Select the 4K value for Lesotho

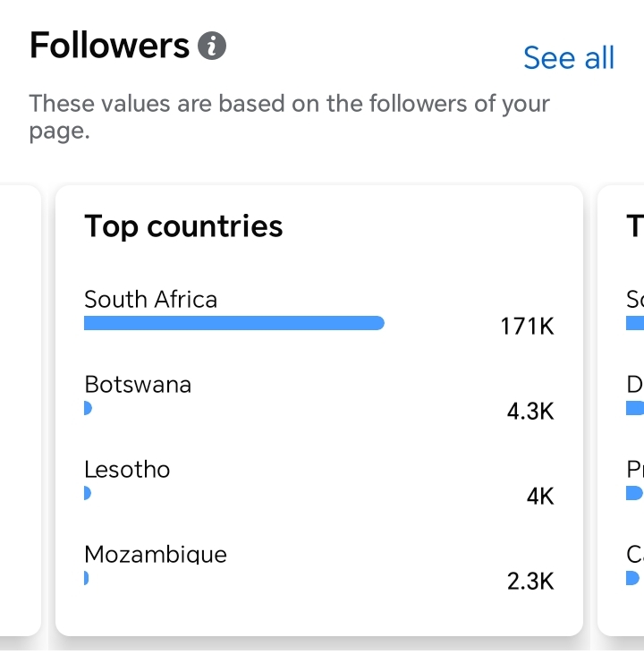click(540, 497)
